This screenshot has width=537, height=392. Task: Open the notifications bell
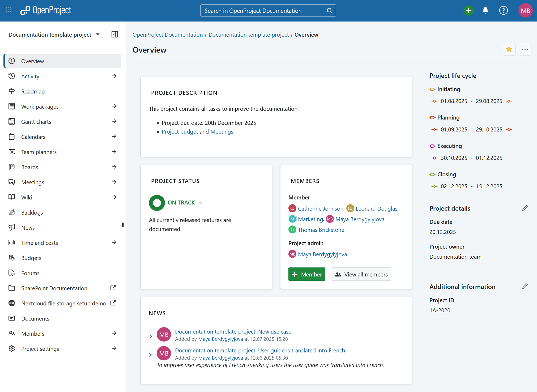[x=485, y=11]
